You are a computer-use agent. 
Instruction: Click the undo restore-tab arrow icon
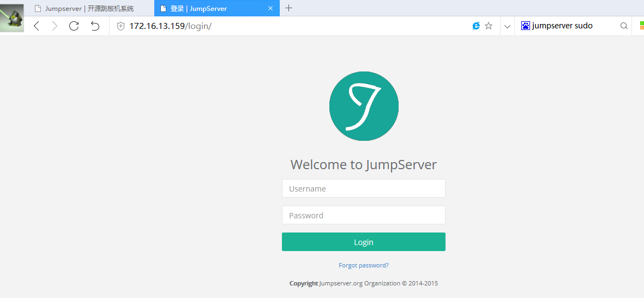pyautogui.click(x=95, y=26)
